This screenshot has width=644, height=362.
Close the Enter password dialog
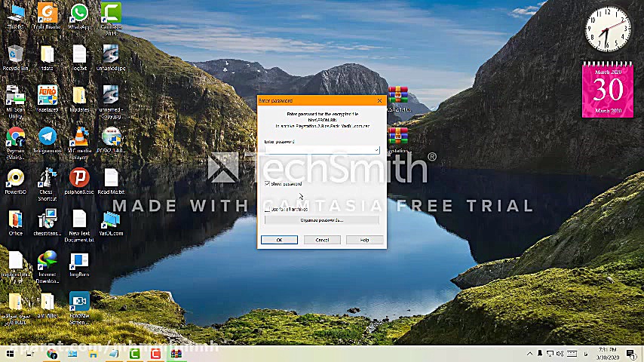(x=379, y=100)
